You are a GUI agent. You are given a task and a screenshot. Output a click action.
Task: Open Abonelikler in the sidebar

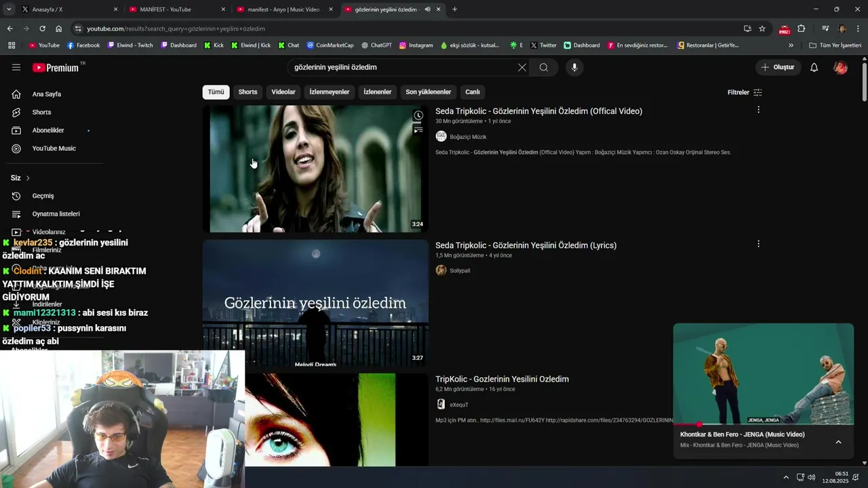(x=48, y=130)
